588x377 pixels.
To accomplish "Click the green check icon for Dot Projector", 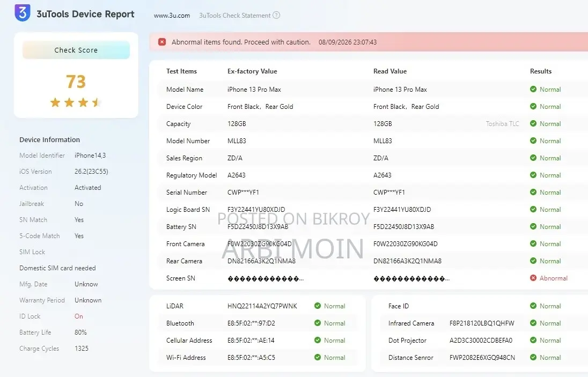I will click(x=533, y=341).
